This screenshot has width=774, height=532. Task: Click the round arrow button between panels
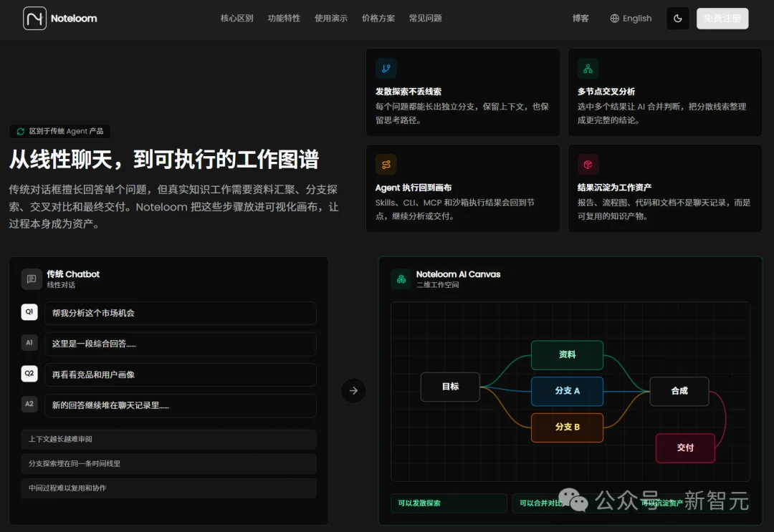353,390
